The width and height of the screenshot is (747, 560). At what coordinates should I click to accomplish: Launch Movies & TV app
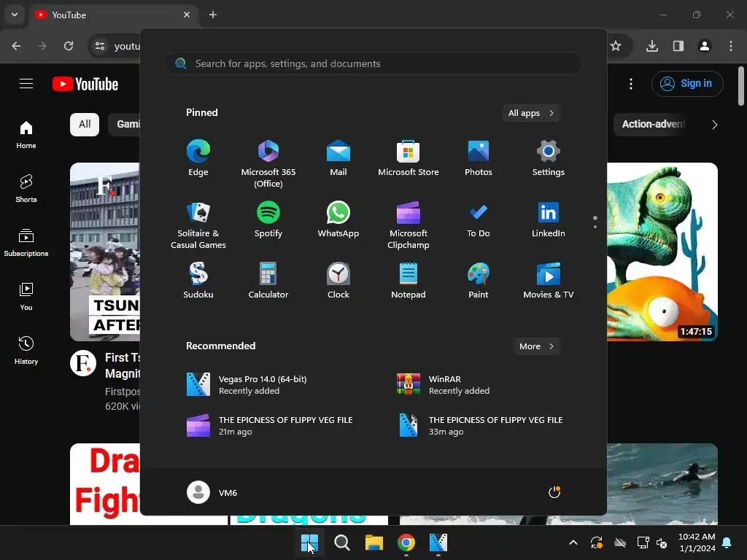click(x=549, y=281)
